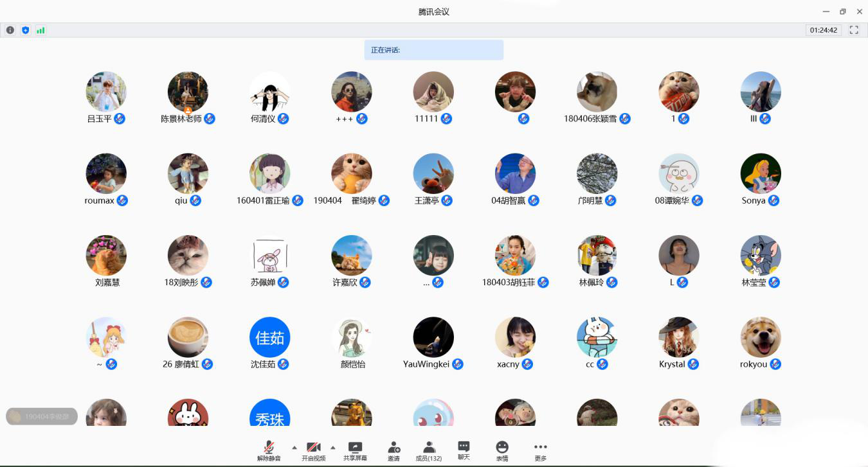Check the green network signal icon
The image size is (868, 467).
point(41,30)
